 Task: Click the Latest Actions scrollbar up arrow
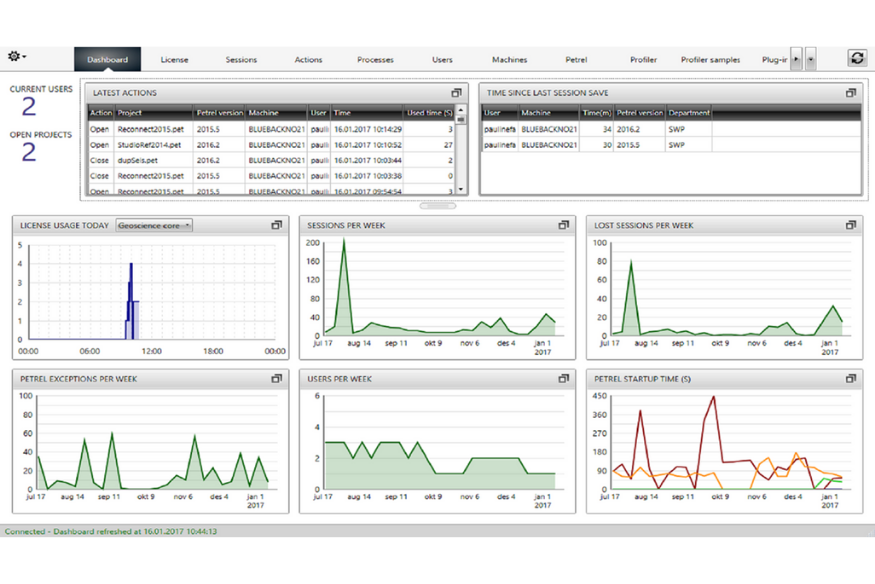[461, 109]
